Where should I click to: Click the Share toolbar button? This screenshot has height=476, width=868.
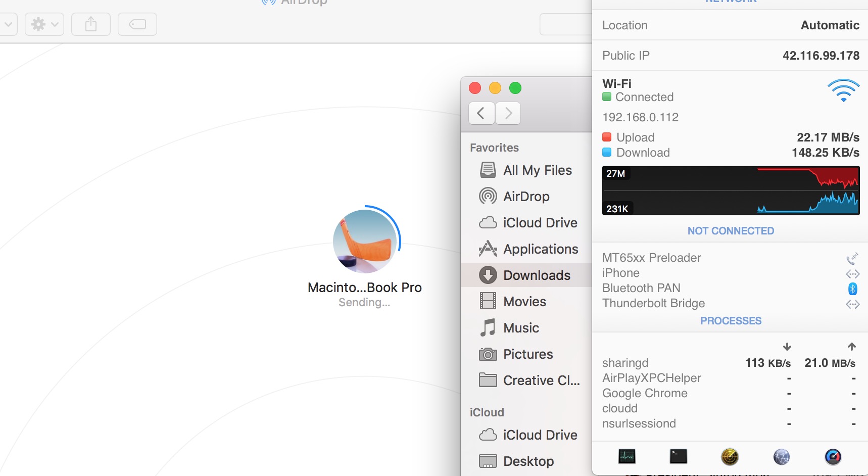tap(91, 24)
